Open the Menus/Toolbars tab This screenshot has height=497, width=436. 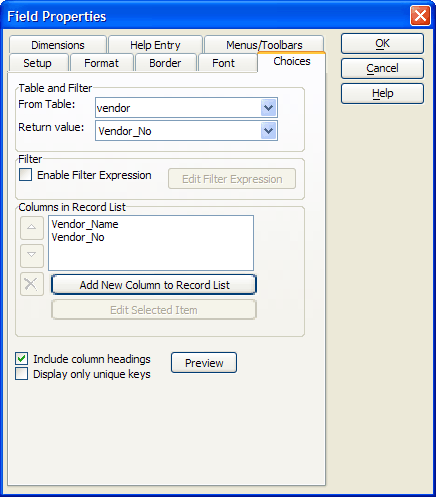pos(264,44)
